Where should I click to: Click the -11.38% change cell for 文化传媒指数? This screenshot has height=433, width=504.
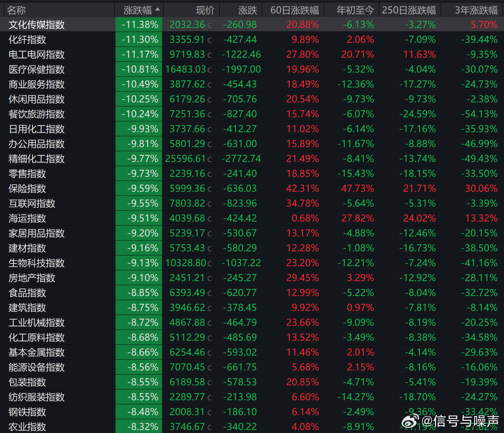click(x=140, y=25)
